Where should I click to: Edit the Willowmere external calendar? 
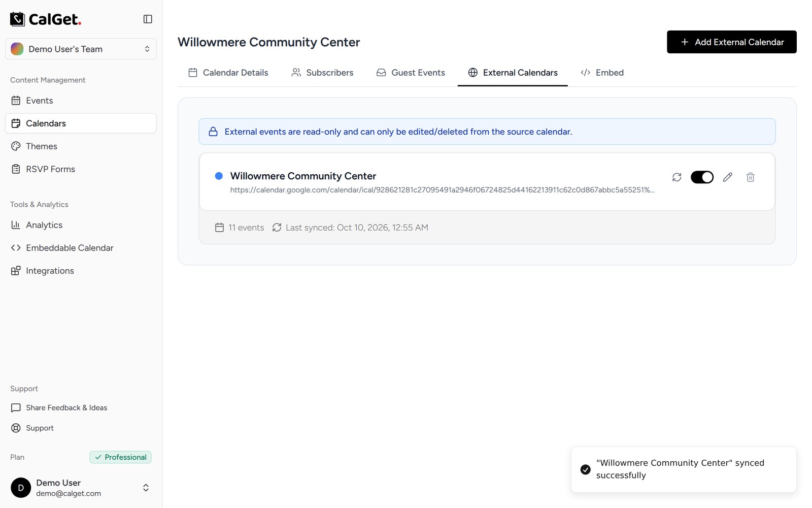pyautogui.click(x=728, y=177)
